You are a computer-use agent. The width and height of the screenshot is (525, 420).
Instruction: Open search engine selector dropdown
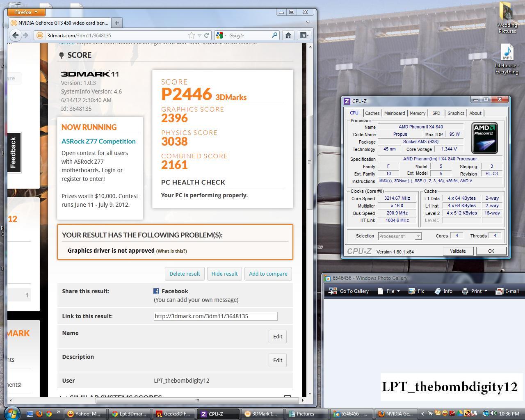(221, 35)
